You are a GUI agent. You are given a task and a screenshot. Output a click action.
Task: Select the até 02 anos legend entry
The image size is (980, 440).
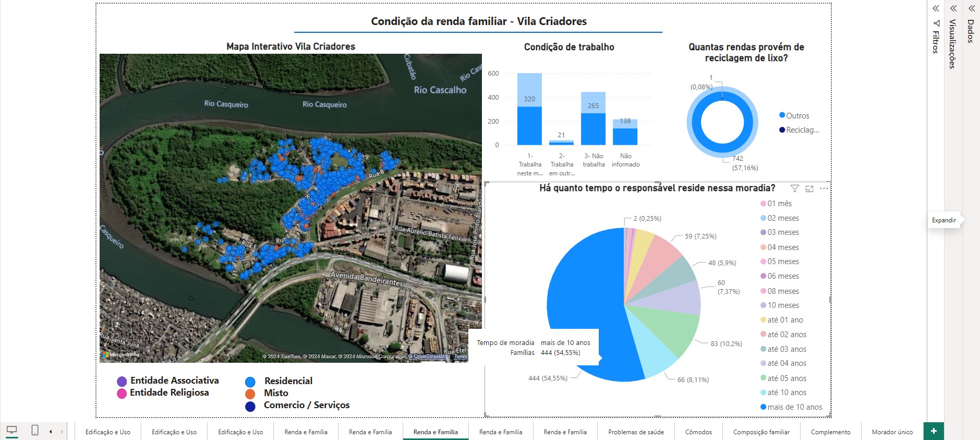tap(783, 335)
